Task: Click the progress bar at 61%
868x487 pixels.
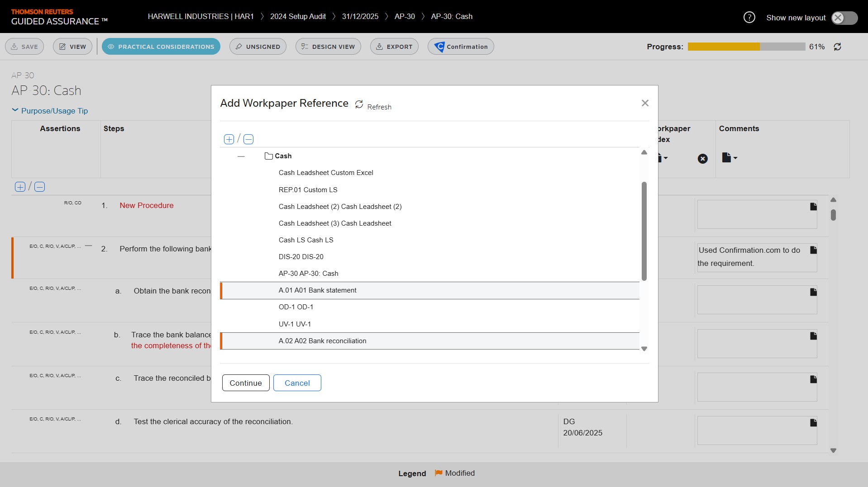Action: [x=746, y=47]
